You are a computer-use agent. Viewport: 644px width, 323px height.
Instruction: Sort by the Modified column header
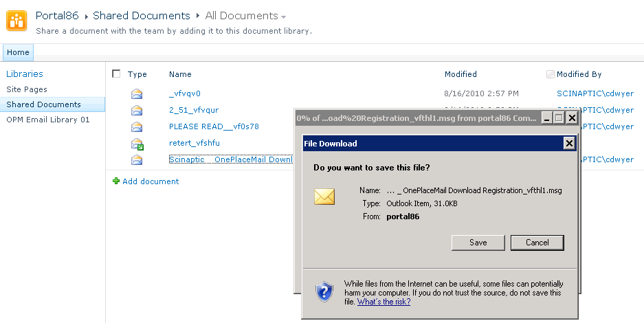460,74
